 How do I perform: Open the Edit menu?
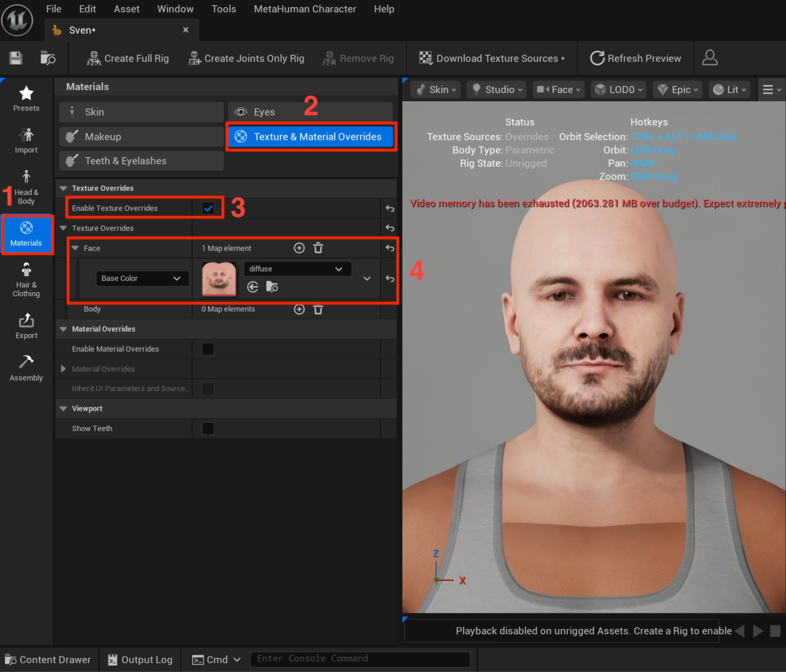(x=87, y=9)
